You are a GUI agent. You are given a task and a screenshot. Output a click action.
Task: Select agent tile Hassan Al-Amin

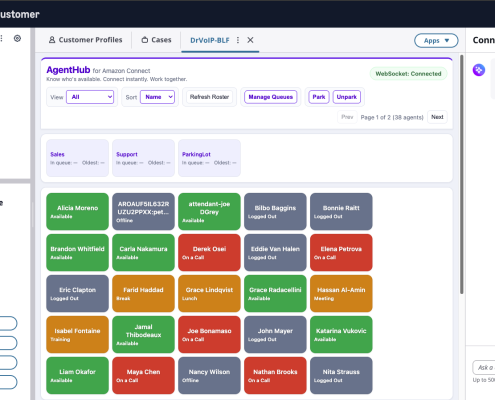pos(341,294)
